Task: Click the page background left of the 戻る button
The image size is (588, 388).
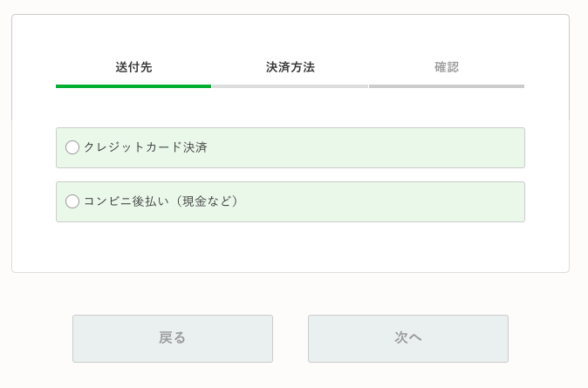Action: coord(37,338)
